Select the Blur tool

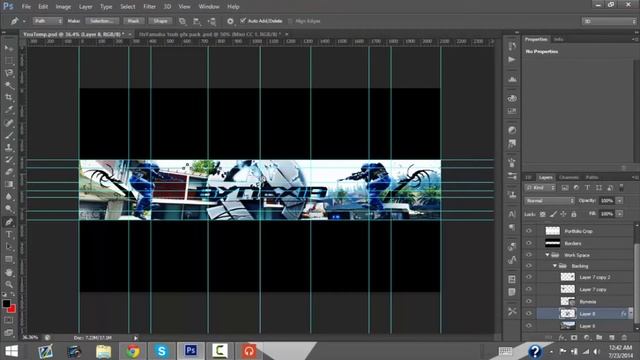[x=9, y=196]
